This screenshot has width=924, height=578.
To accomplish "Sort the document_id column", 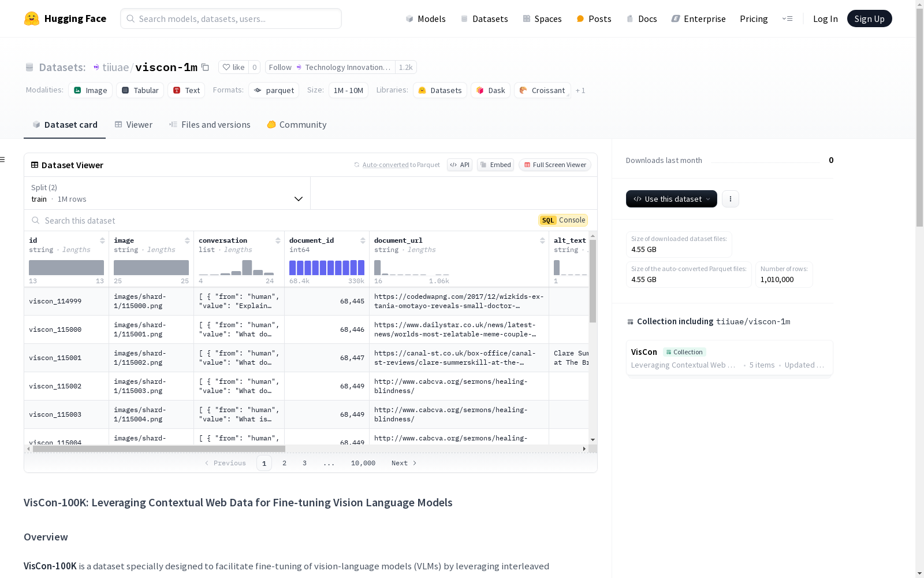I will pos(363,240).
